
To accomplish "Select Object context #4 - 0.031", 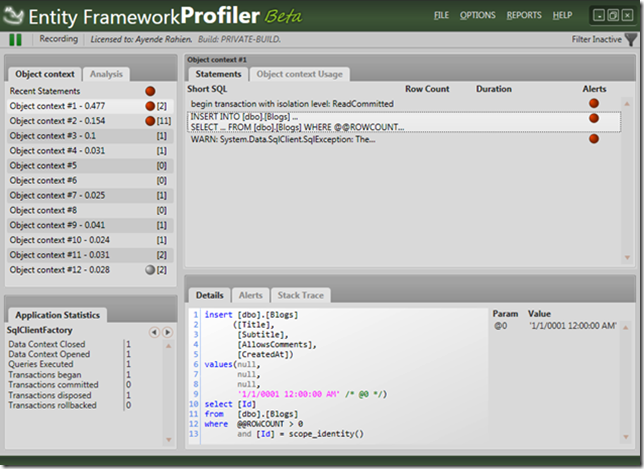I will pos(90,151).
